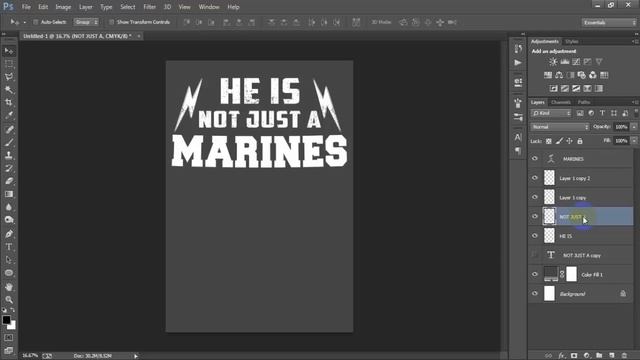640x360 pixels.
Task: Open the Fill slider arrow
Action: click(634, 141)
